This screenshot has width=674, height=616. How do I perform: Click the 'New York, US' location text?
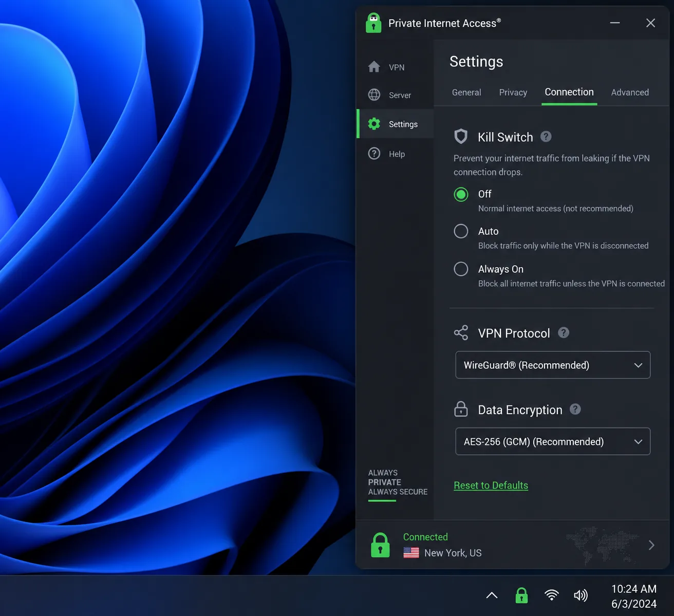point(453,553)
